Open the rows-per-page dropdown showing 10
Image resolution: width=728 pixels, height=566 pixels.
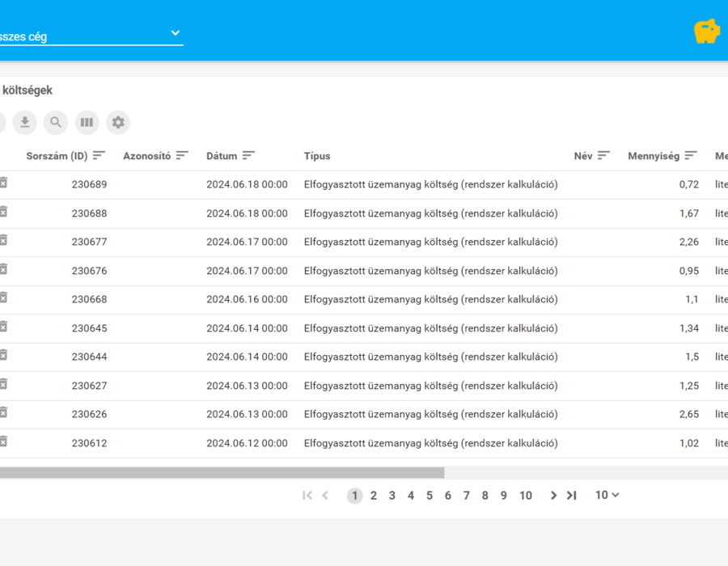tap(607, 495)
